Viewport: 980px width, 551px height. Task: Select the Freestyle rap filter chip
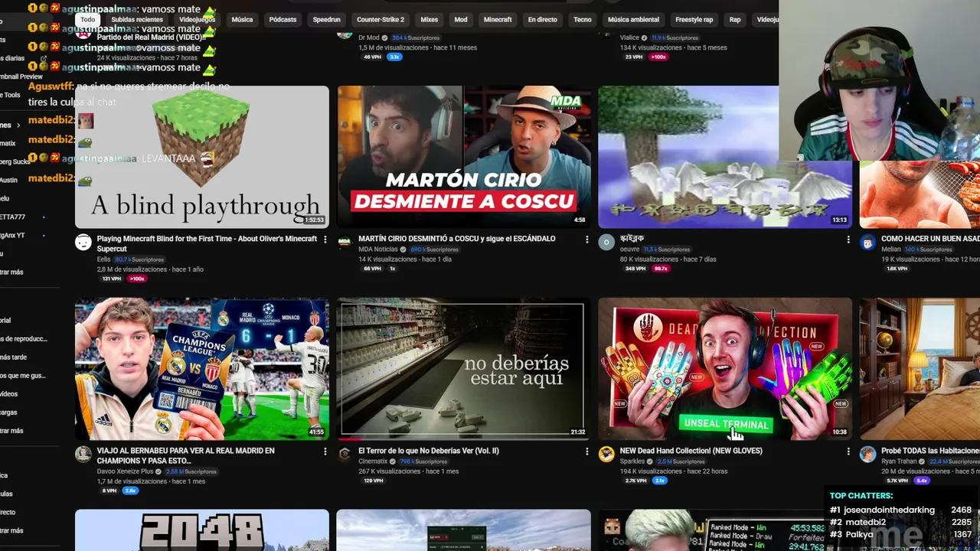coord(694,19)
